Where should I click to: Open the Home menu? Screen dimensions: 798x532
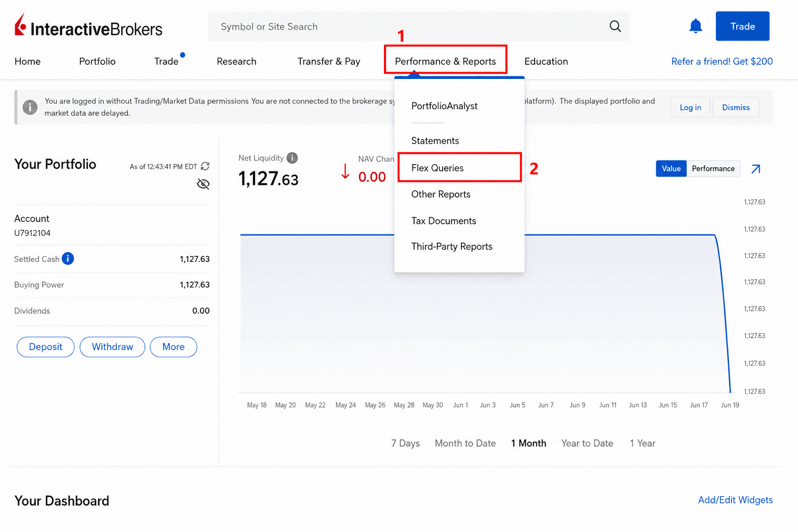[x=28, y=61]
